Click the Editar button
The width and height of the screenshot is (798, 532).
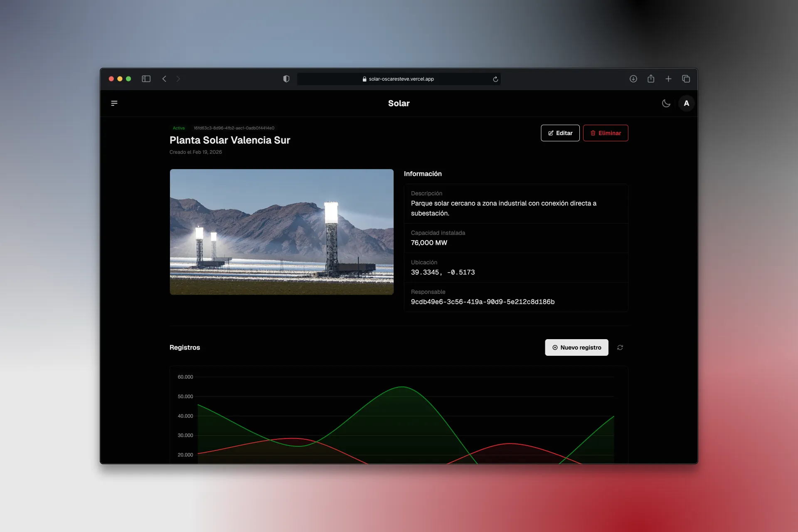560,133
